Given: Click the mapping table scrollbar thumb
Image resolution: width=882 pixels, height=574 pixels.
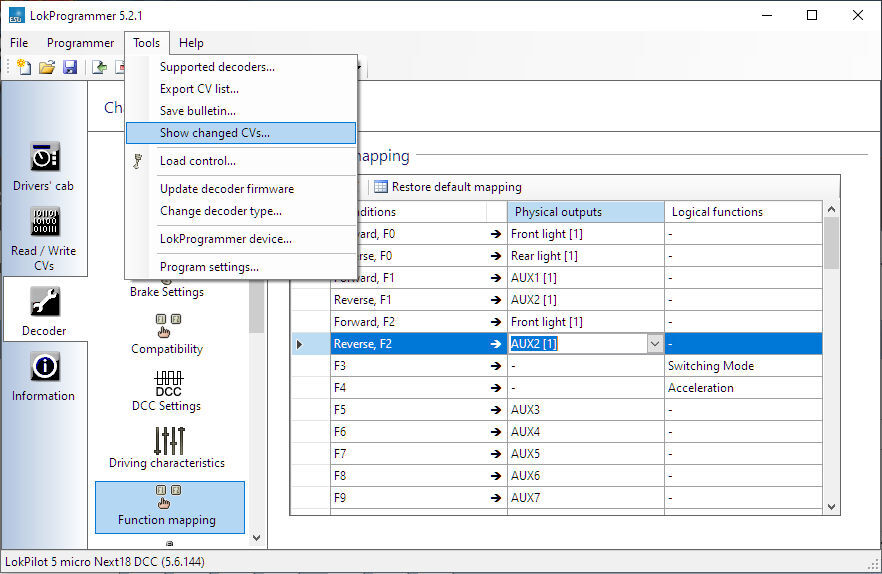Looking at the screenshot, I should point(831,243).
